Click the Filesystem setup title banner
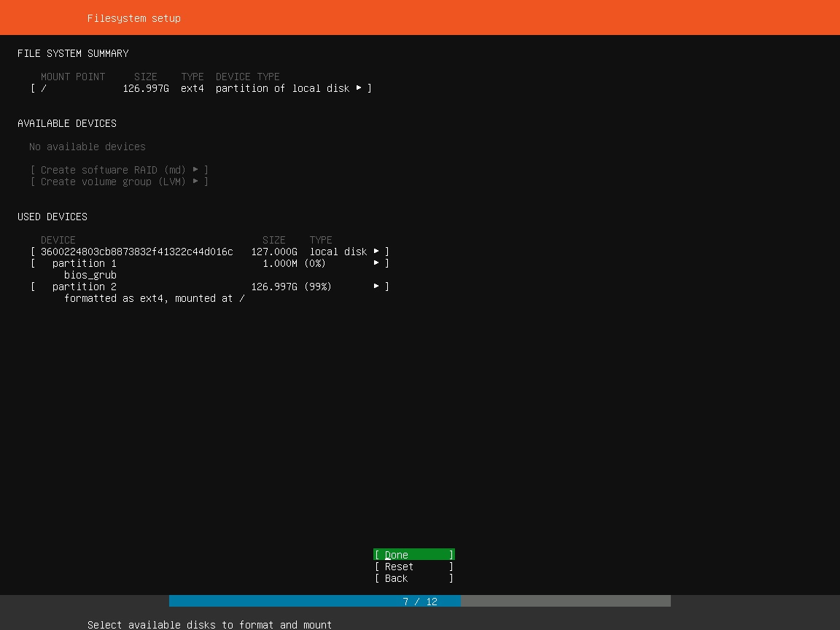 [133, 18]
